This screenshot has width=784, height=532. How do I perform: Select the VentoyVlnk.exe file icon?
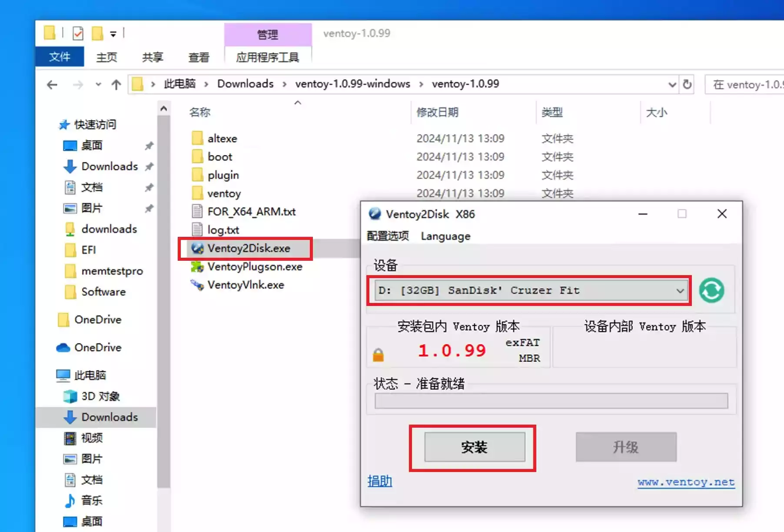coord(198,285)
